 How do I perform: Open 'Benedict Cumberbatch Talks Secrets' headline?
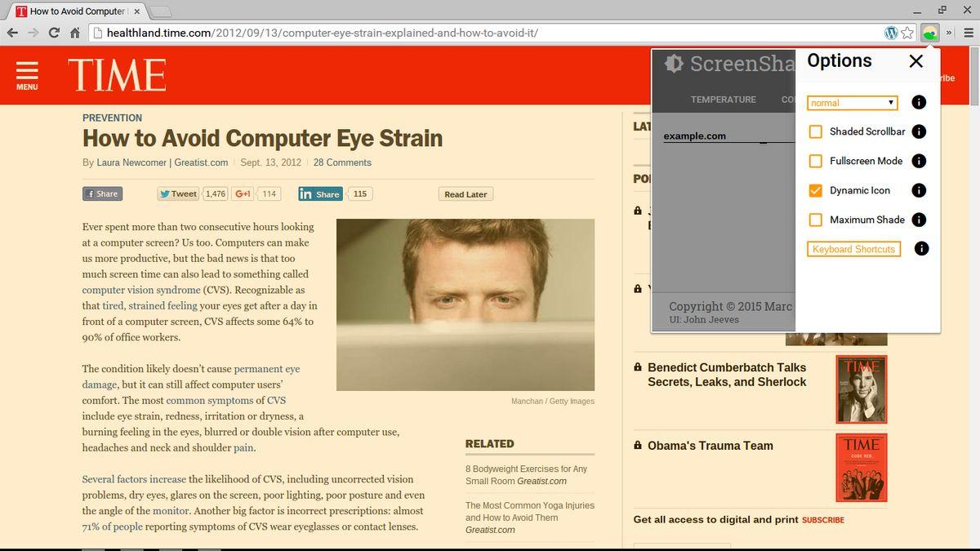tap(727, 375)
